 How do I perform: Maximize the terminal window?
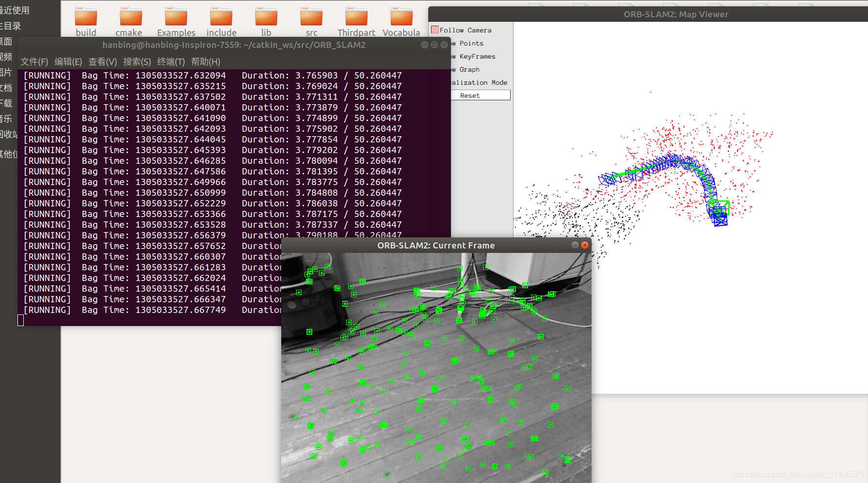(x=434, y=45)
